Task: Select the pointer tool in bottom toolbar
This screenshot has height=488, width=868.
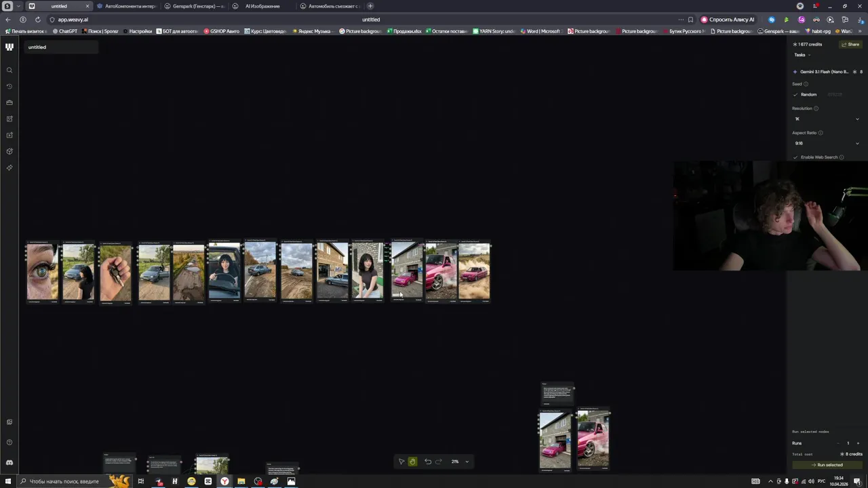Action: pyautogui.click(x=401, y=462)
